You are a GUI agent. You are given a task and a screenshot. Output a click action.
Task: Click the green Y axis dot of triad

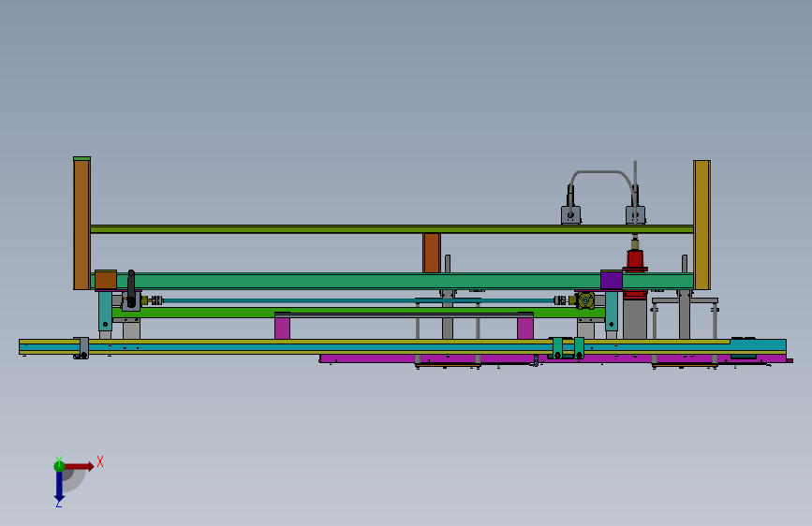click(x=59, y=466)
